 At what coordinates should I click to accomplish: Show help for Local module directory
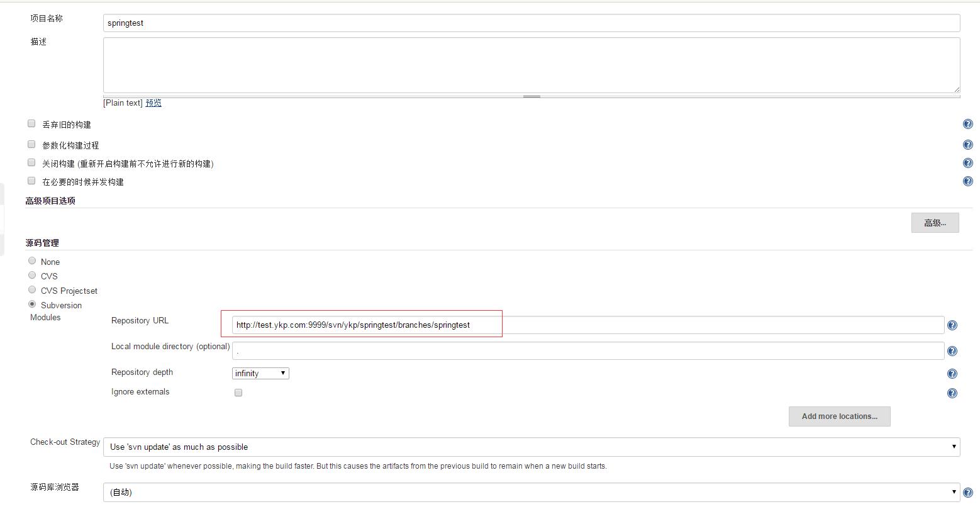[952, 351]
